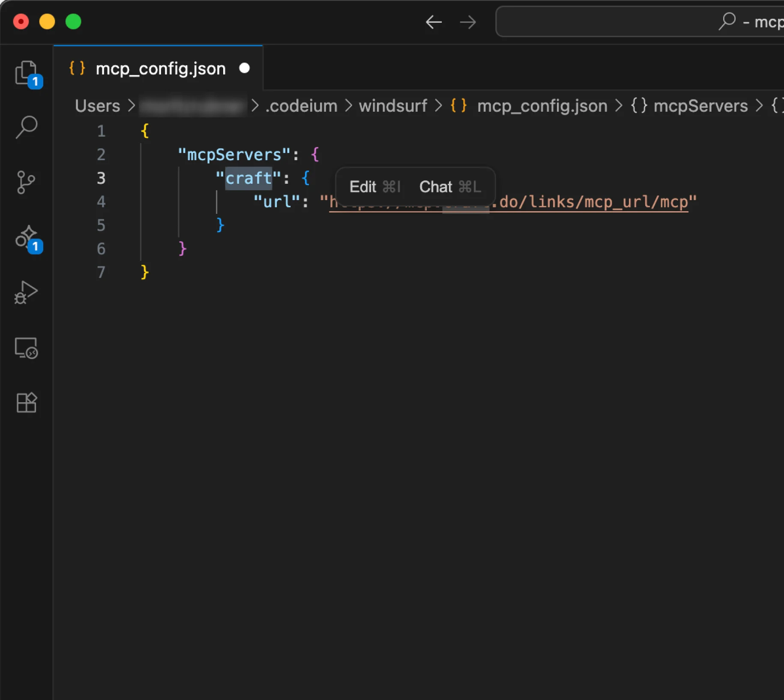784x700 pixels.
Task: Open the Extensions view icon
Action: click(x=27, y=403)
